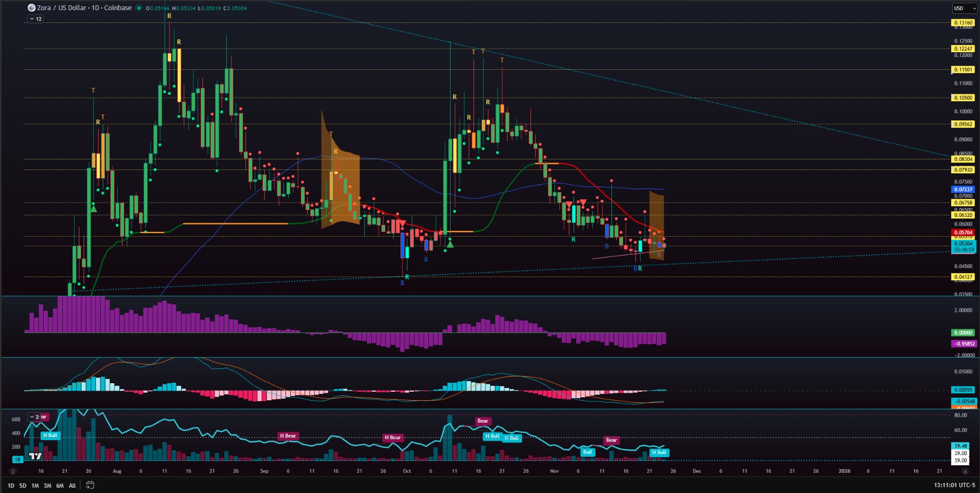Toggle the auto-scale A button
This screenshot has height=493, width=980.
coord(965,471)
